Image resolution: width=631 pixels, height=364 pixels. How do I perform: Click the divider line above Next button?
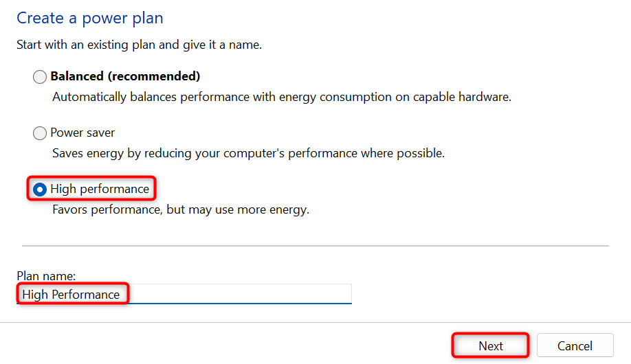(x=315, y=322)
